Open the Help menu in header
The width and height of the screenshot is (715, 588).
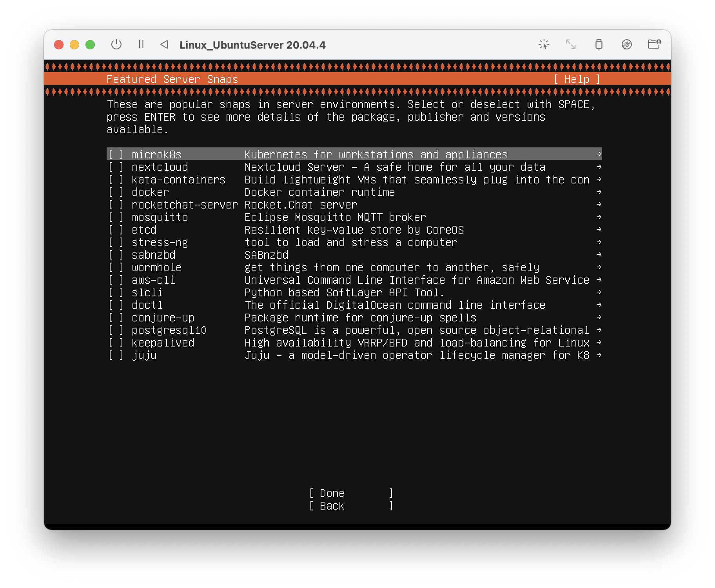(577, 79)
